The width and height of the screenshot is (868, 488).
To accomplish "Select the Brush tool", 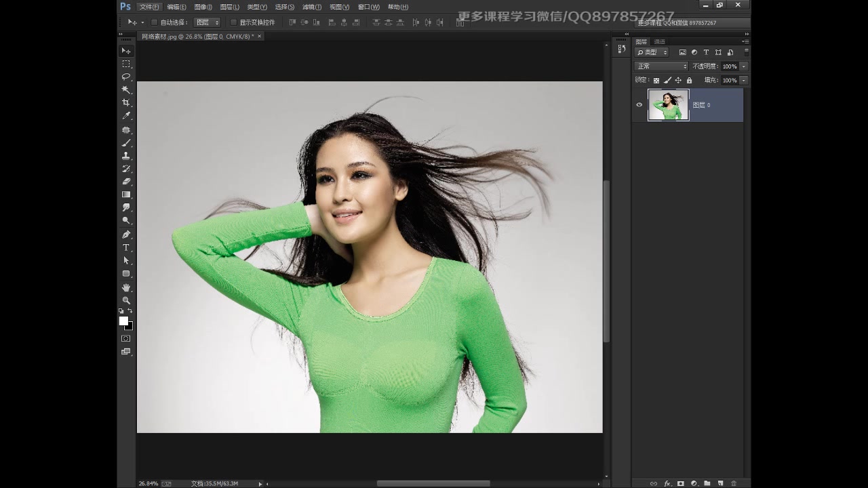I will click(126, 142).
